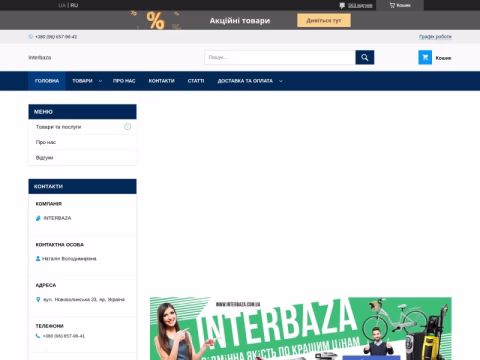Click the Interbaza logo text

pyautogui.click(x=40, y=58)
